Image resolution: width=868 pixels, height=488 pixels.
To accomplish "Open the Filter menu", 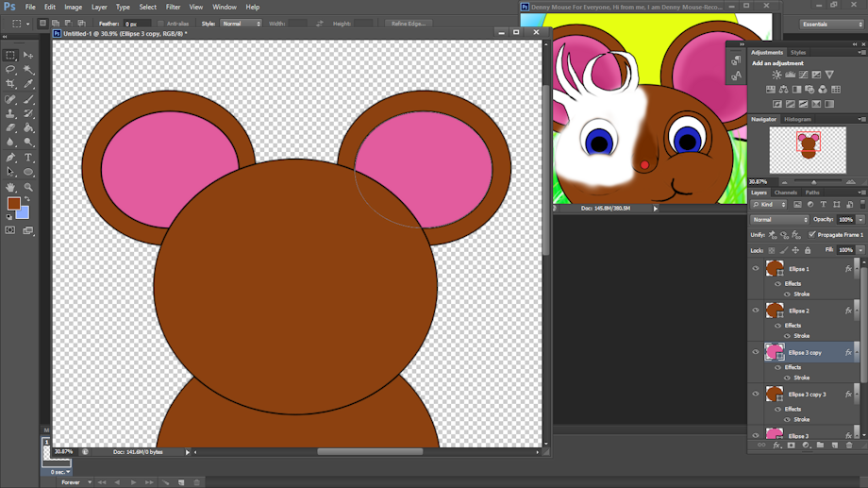I will click(x=173, y=7).
